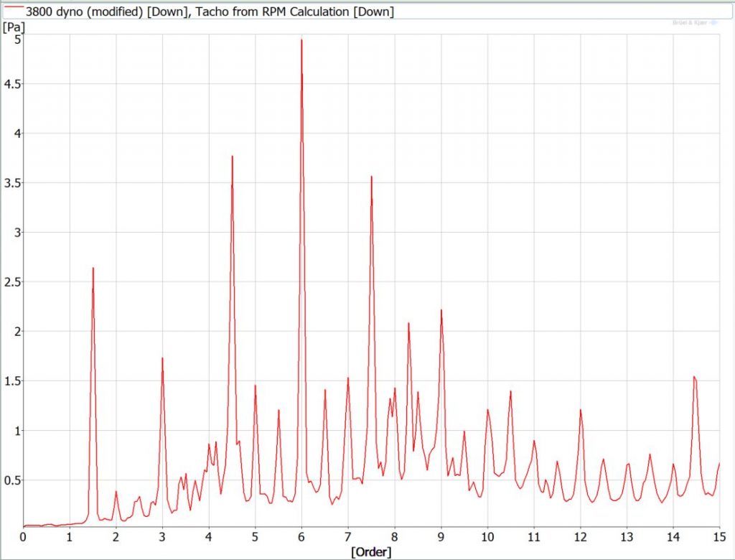Click X-axis tick label 8

click(394, 537)
